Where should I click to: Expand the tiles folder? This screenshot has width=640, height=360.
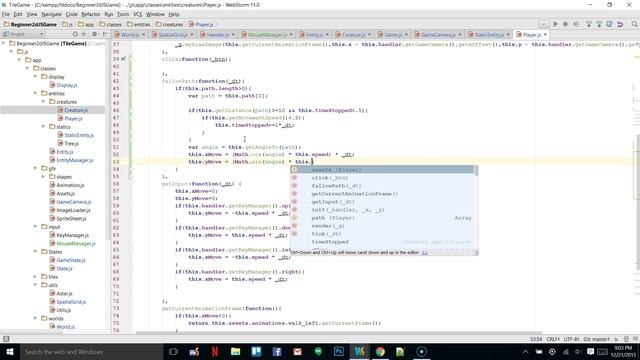click(x=36, y=277)
